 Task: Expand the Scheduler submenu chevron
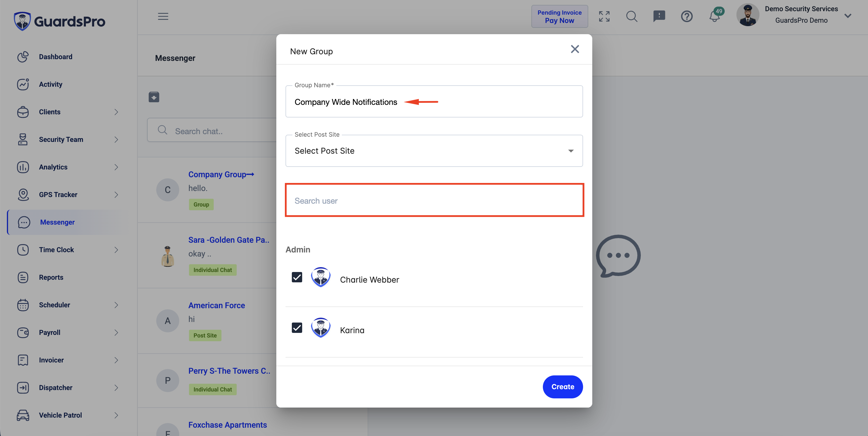[116, 305]
